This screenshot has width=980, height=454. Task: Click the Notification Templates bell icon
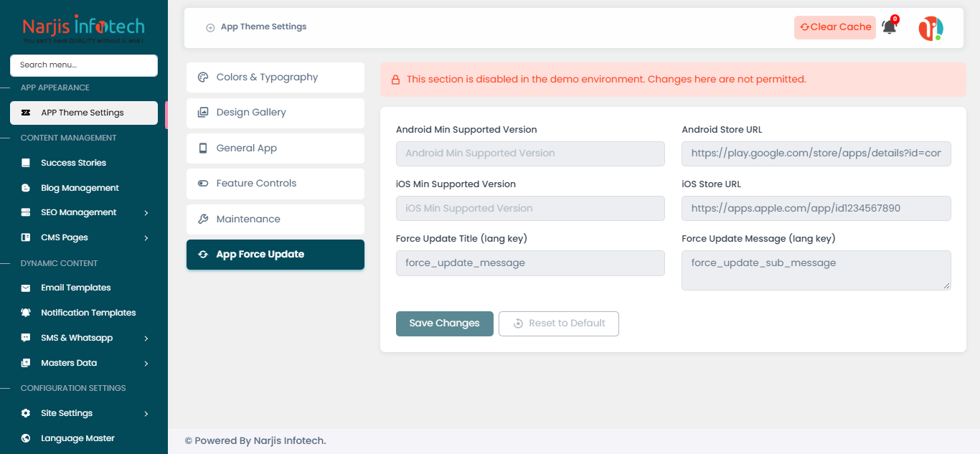(x=26, y=313)
